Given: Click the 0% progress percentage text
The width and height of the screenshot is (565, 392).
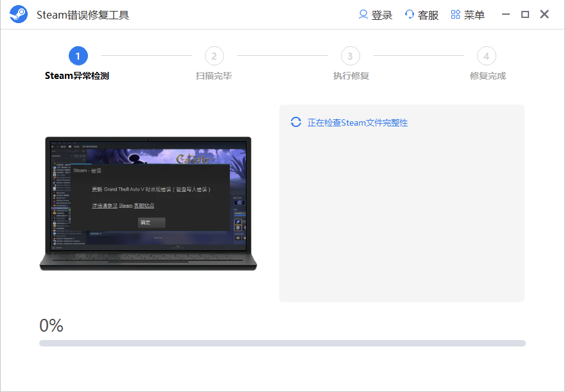Looking at the screenshot, I should tap(51, 325).
